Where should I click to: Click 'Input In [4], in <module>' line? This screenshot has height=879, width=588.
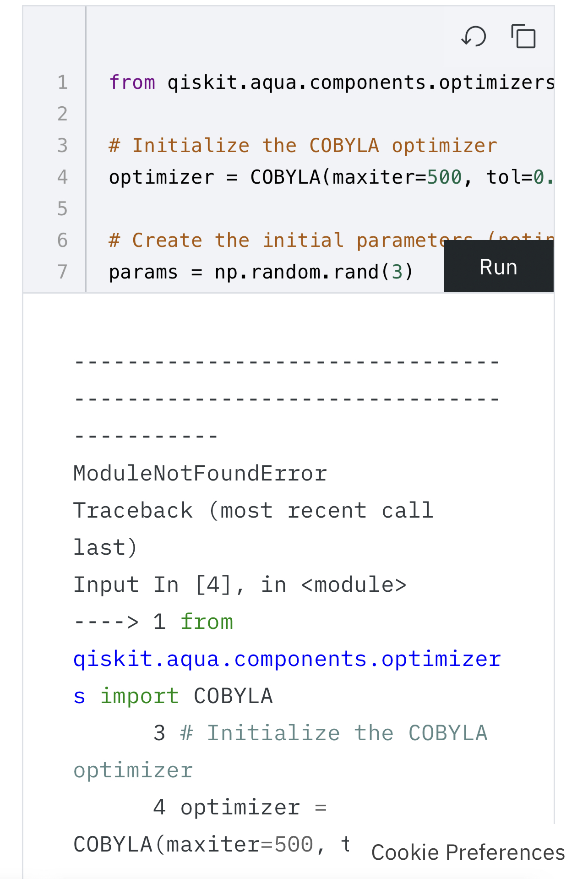pos(240,585)
